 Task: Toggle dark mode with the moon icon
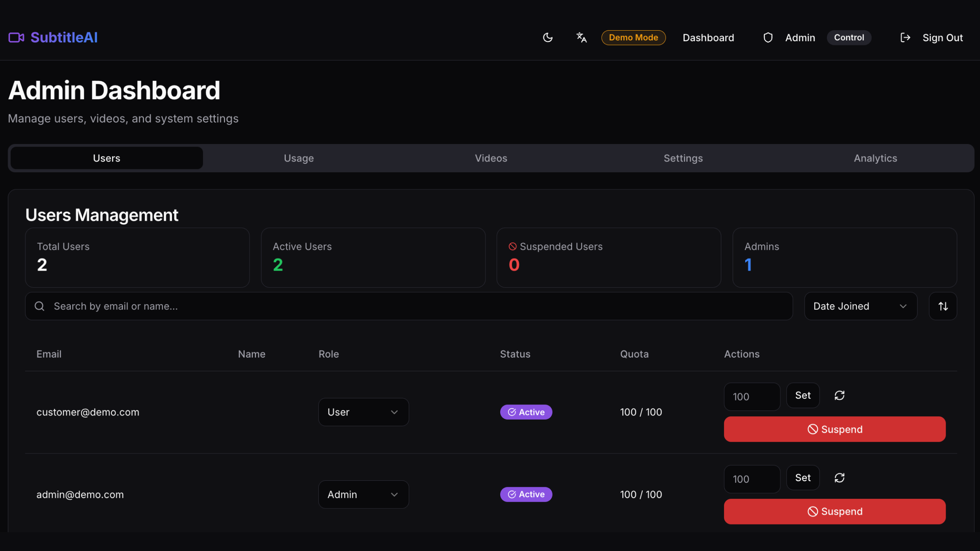[x=548, y=38]
